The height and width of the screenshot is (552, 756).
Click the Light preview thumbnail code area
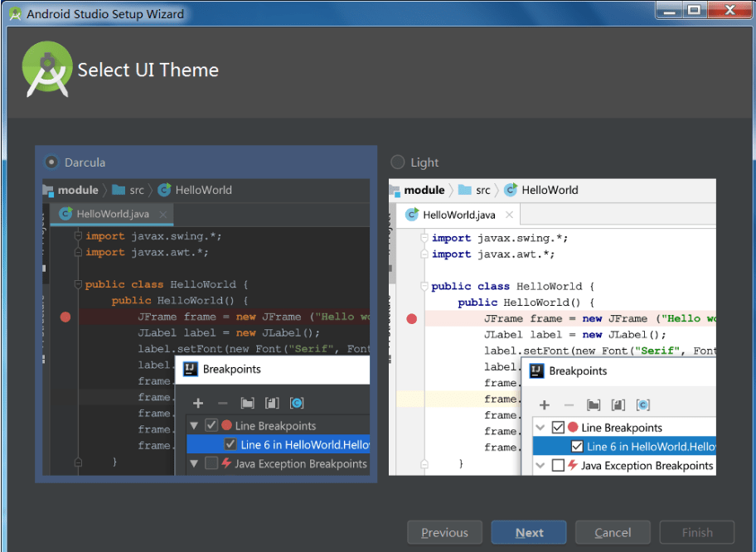553,327
